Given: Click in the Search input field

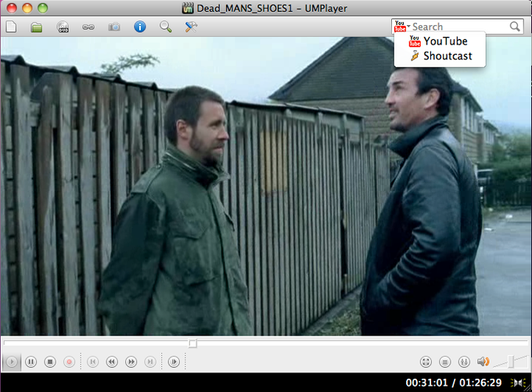Looking at the screenshot, I should [x=460, y=27].
